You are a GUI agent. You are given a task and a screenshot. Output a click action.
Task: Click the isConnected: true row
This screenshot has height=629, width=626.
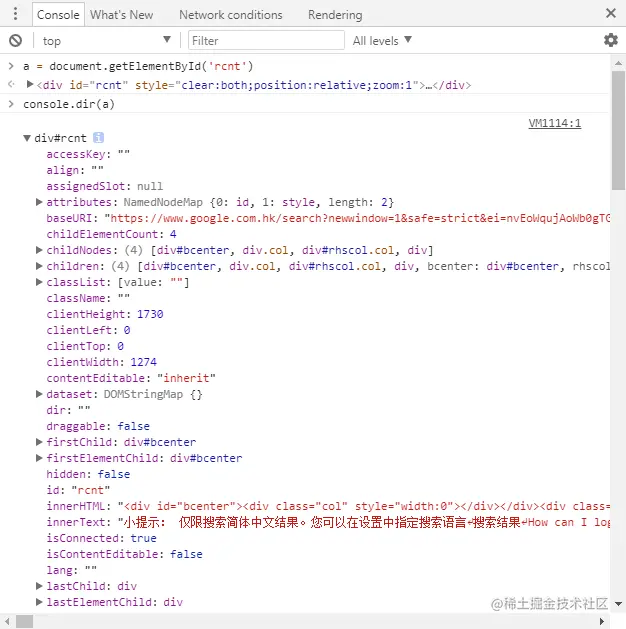click(x=101, y=538)
